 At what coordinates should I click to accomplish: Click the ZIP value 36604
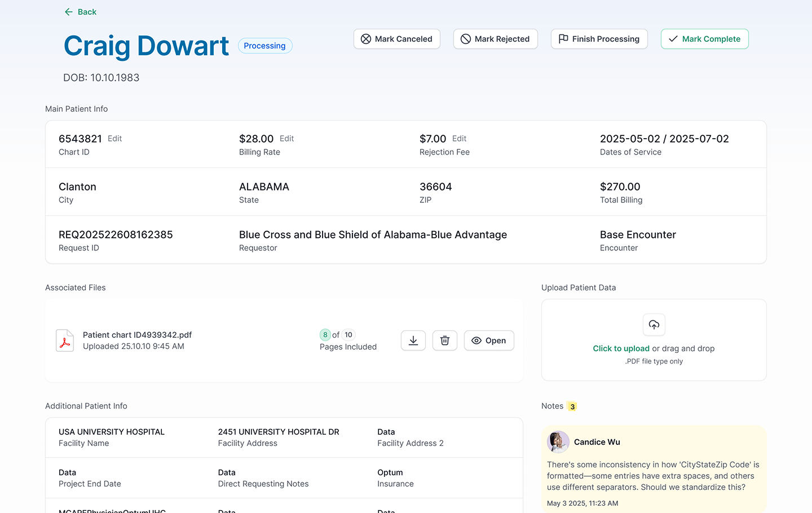click(436, 187)
